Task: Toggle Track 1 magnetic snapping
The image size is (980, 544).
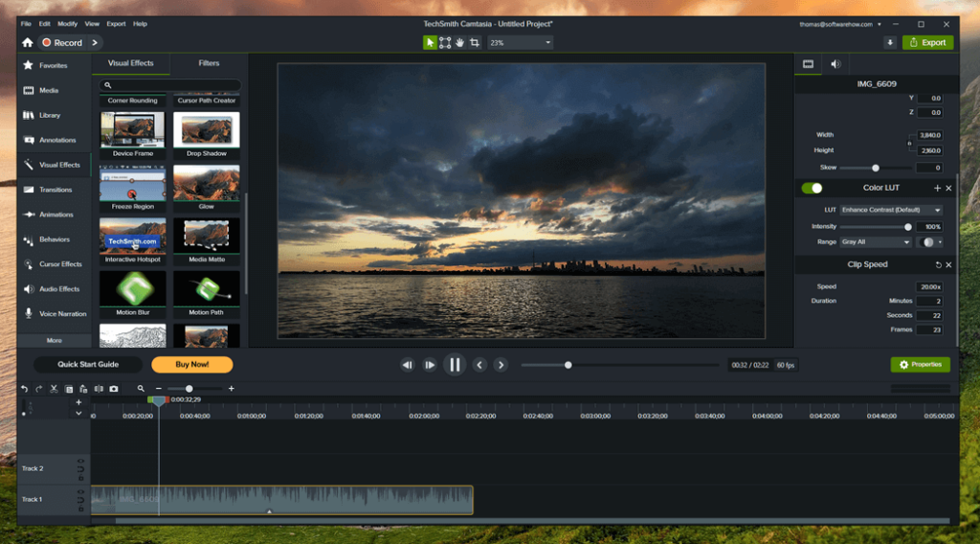Action: coord(80,500)
